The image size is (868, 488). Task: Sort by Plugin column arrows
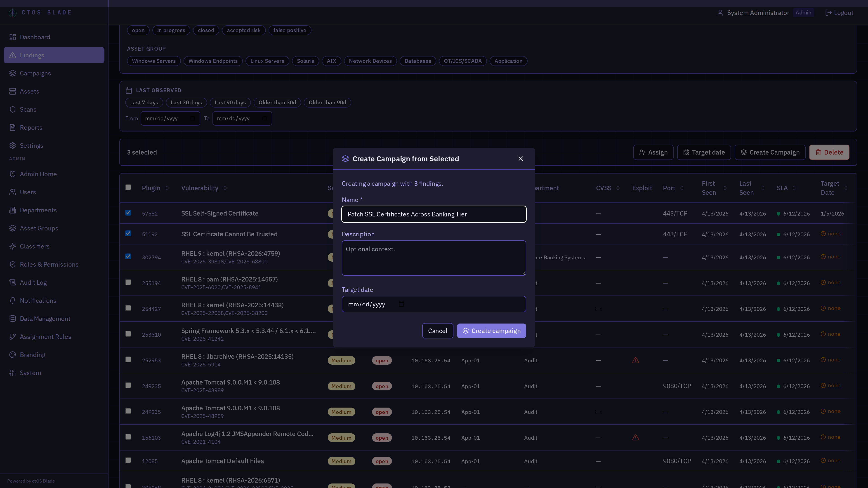click(x=167, y=188)
